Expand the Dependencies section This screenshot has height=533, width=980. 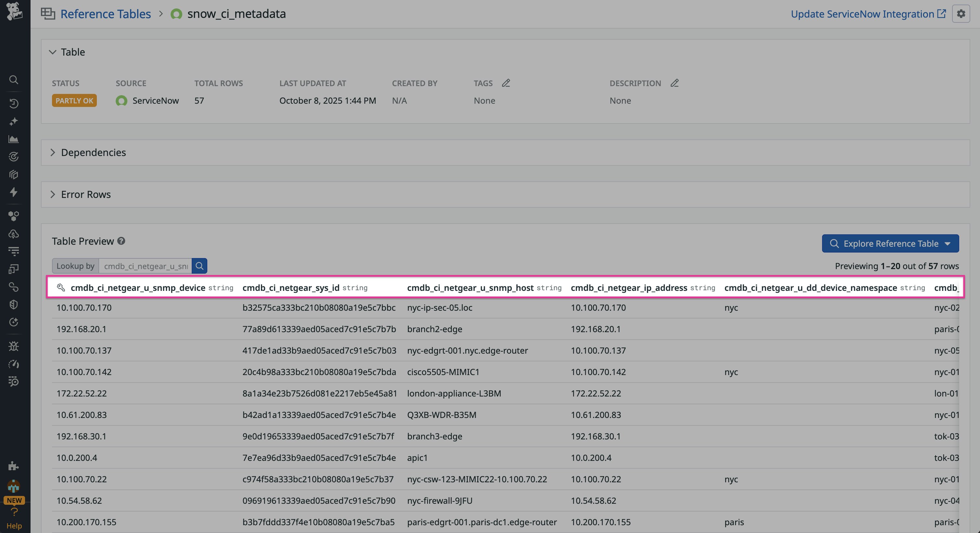(x=53, y=152)
